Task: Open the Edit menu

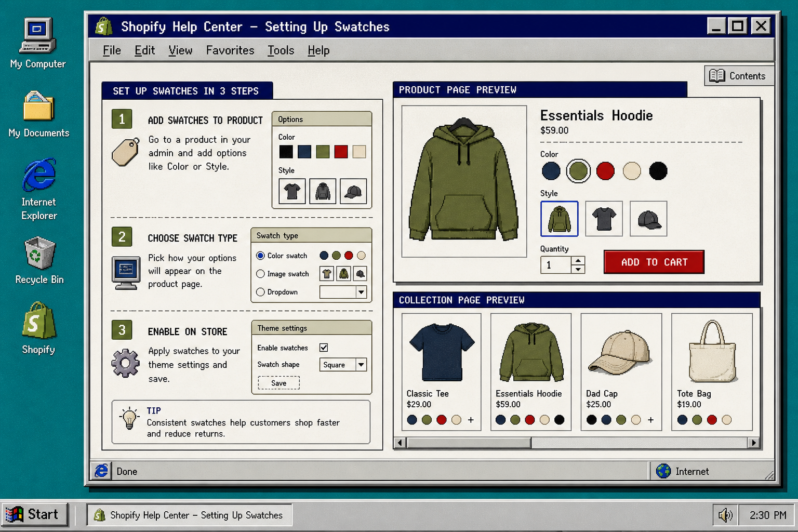Action: tap(144, 50)
